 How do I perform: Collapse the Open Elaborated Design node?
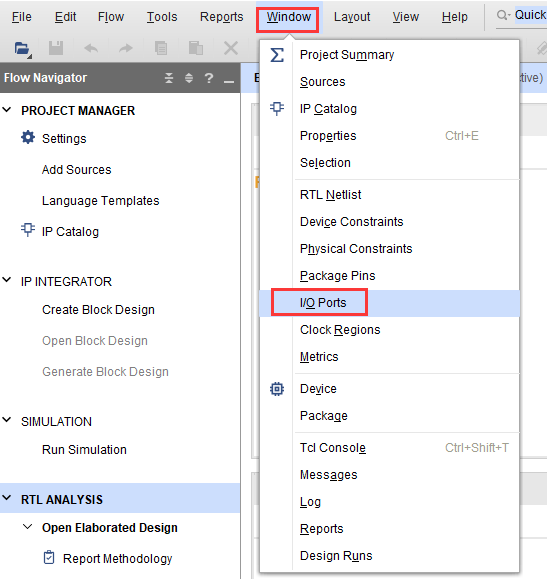[28, 527]
